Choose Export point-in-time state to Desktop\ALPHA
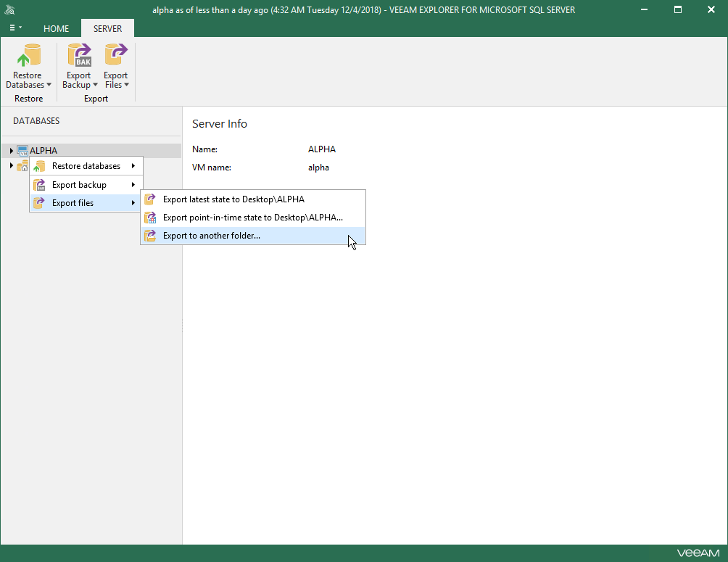 (253, 218)
